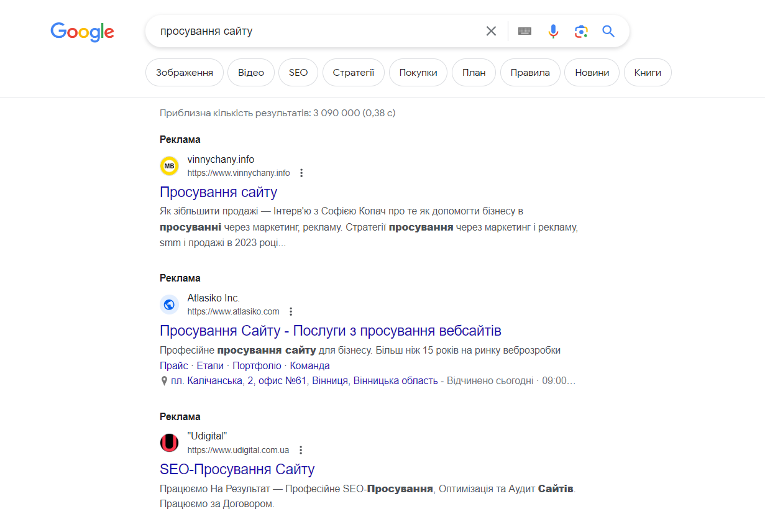Click the Udigital site favicon
The height and width of the screenshot is (532, 765).
[x=169, y=443]
